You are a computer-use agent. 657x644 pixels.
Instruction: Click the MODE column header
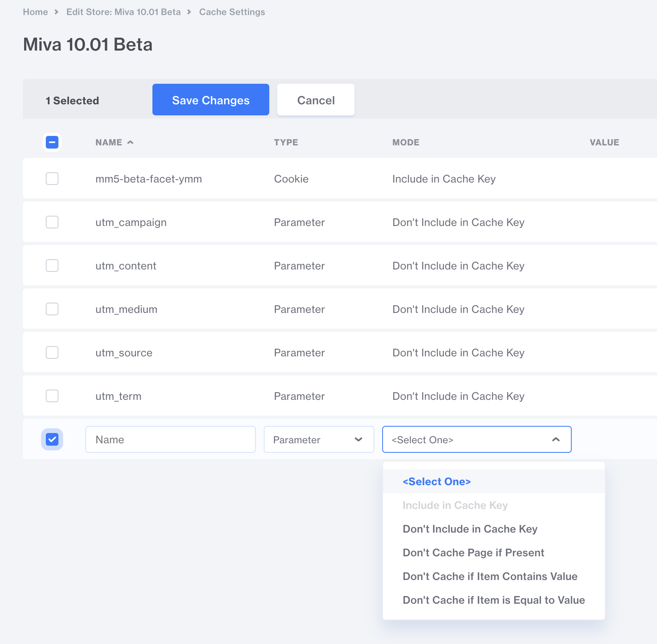coord(405,142)
